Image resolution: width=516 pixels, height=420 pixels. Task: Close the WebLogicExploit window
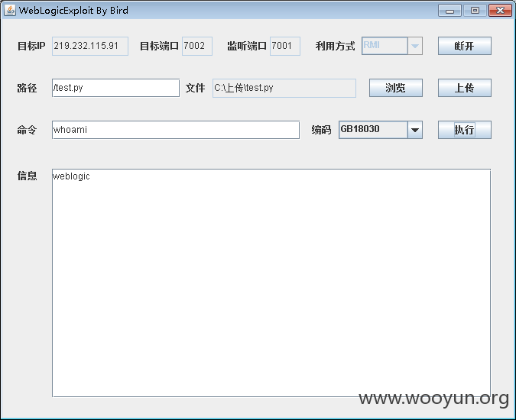click(x=500, y=11)
